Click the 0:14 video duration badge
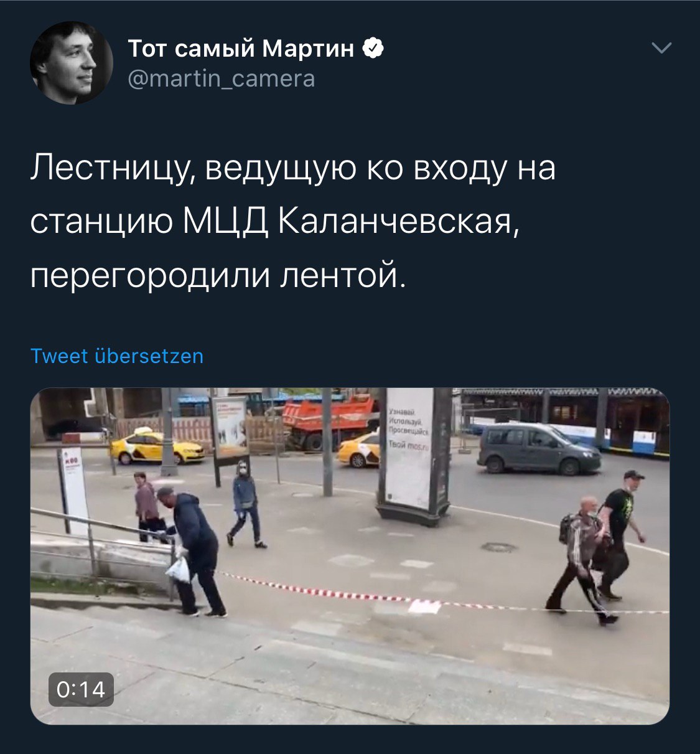 click(x=82, y=689)
